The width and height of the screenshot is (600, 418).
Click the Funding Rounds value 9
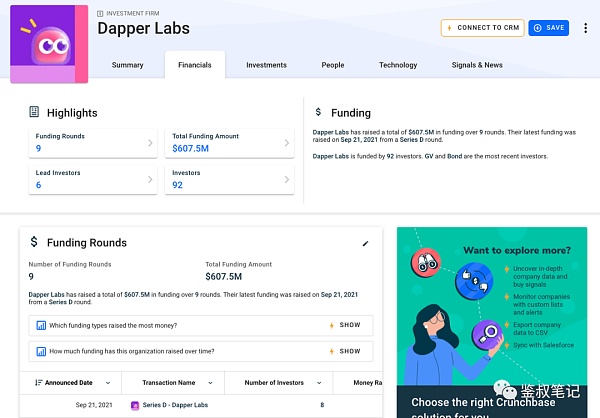coord(38,149)
